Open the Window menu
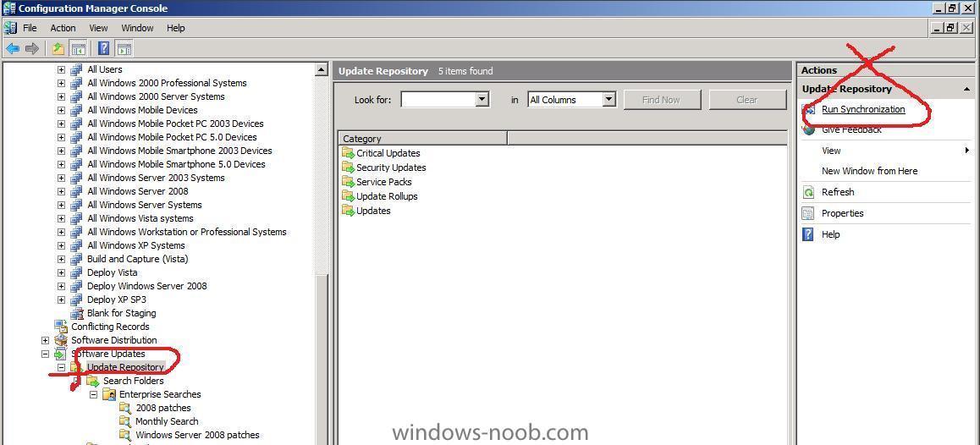 137,28
